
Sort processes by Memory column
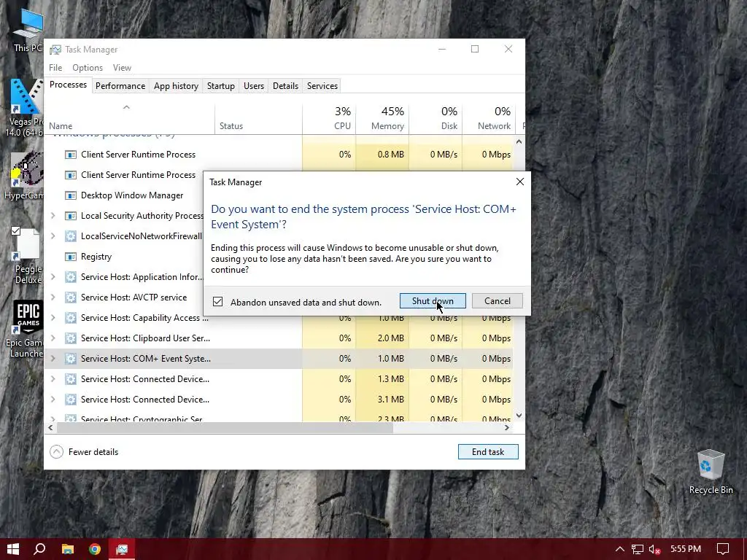(382, 119)
